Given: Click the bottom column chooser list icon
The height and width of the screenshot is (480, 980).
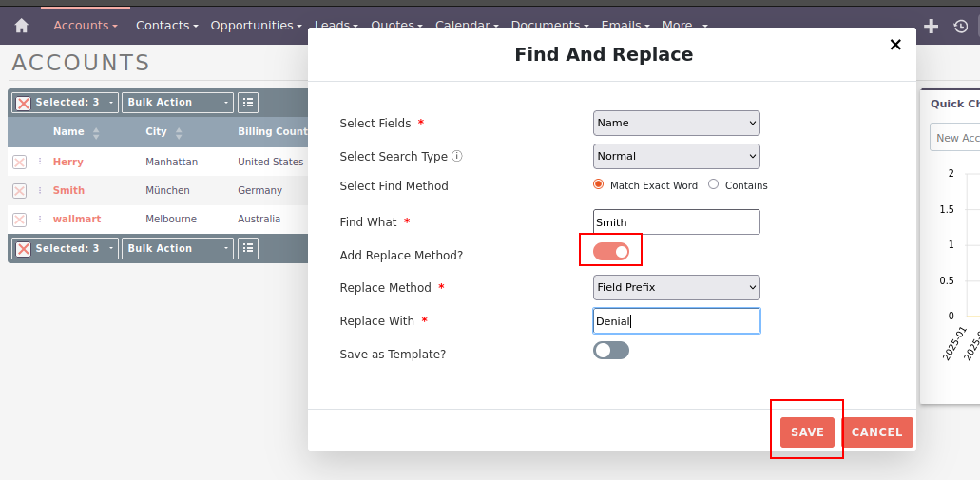Looking at the screenshot, I should 248,248.
